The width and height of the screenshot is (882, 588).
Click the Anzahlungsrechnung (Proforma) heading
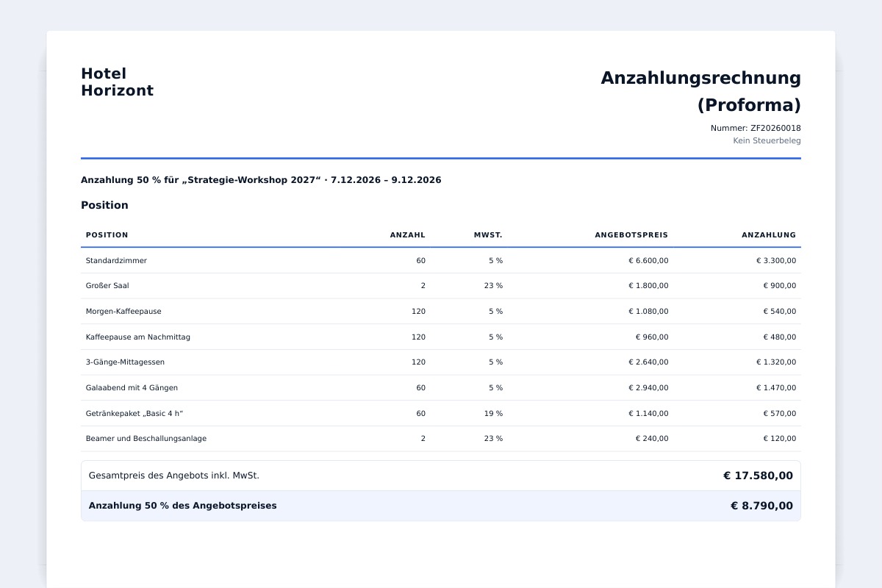(x=701, y=91)
